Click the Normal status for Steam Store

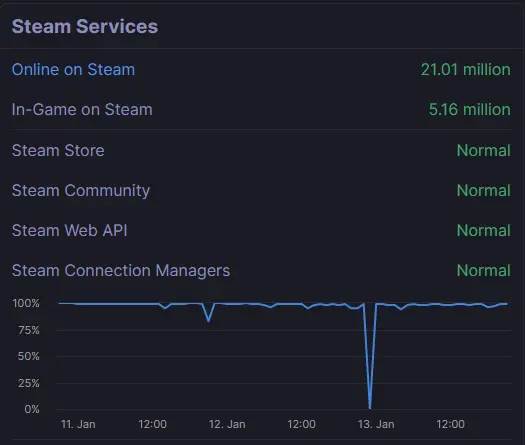[x=484, y=150]
